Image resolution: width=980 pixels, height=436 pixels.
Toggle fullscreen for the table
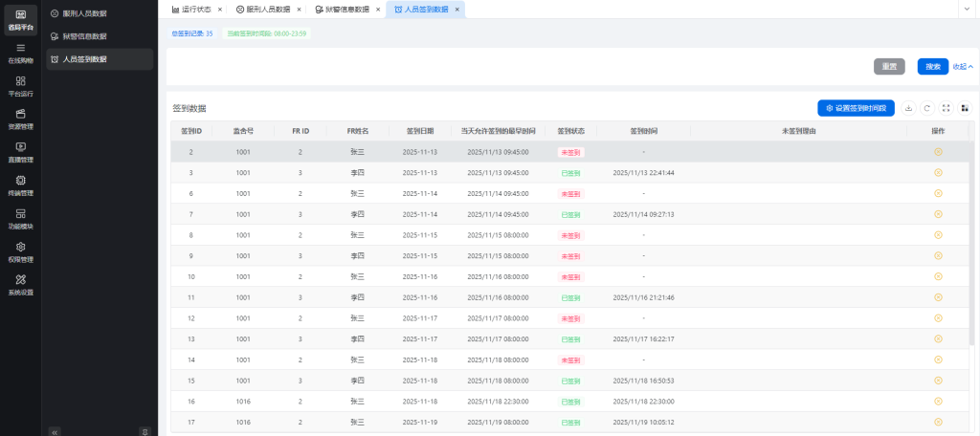(947, 108)
